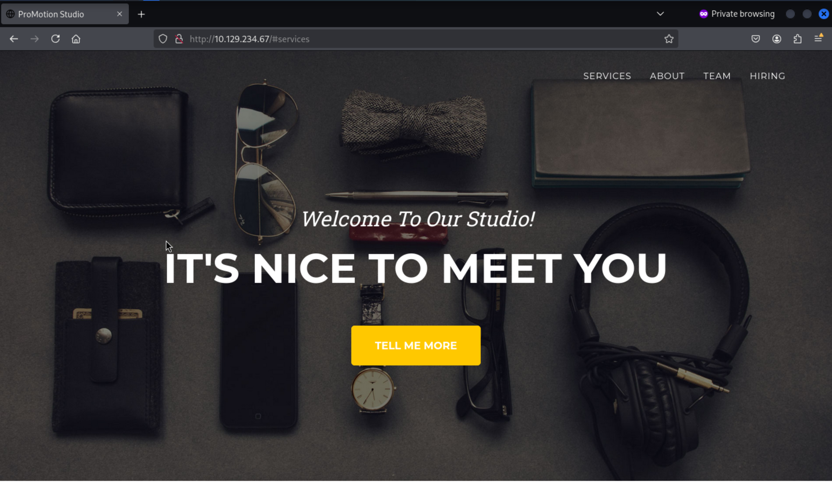View insecure connection padlock info

179,39
